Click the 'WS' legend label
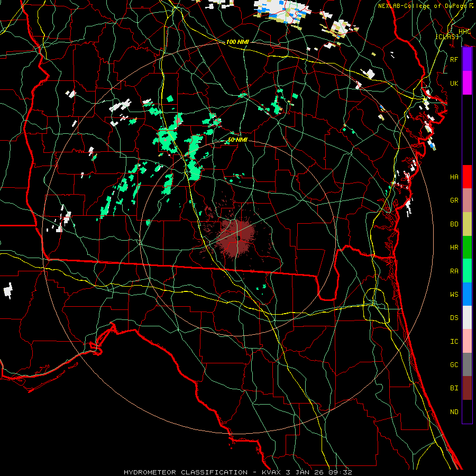The height and width of the screenshot is (476, 476). [454, 294]
